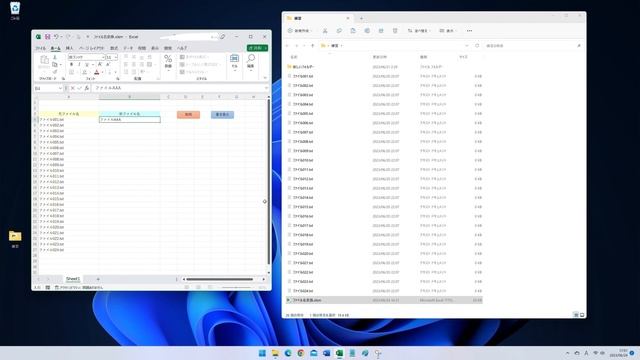
Task: Toggle underline formatting in Excel
Action: click(87, 64)
